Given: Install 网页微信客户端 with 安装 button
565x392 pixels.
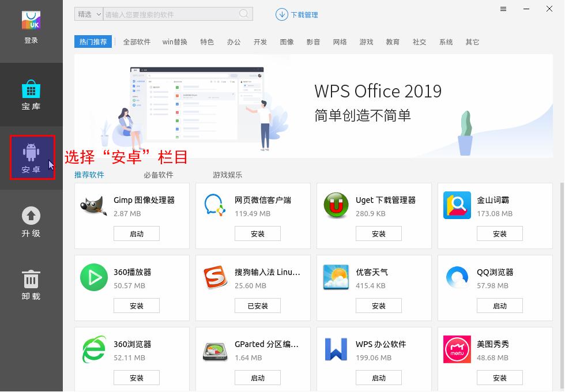Looking at the screenshot, I should pos(258,234).
